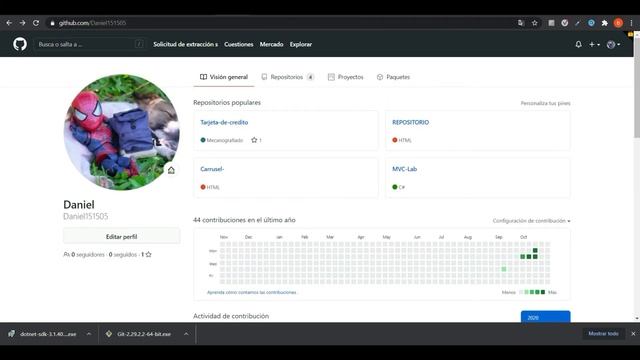The image size is (640, 360).
Task: Open Explorar in top navigation
Action: pyautogui.click(x=301, y=44)
